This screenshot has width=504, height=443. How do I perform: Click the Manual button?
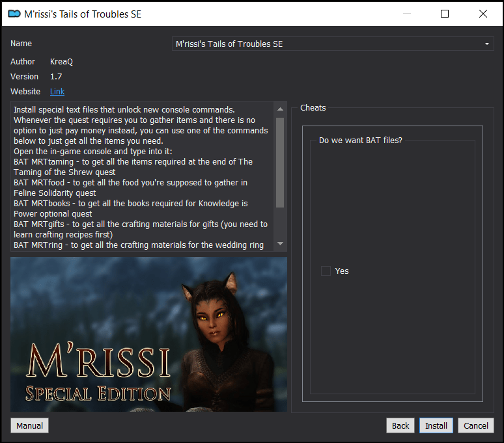tap(29, 425)
